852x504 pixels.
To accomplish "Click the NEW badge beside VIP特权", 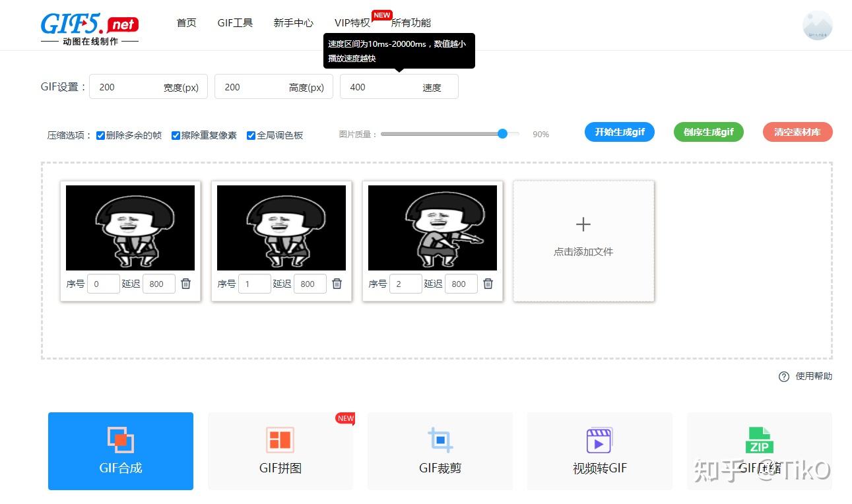I will [x=381, y=15].
